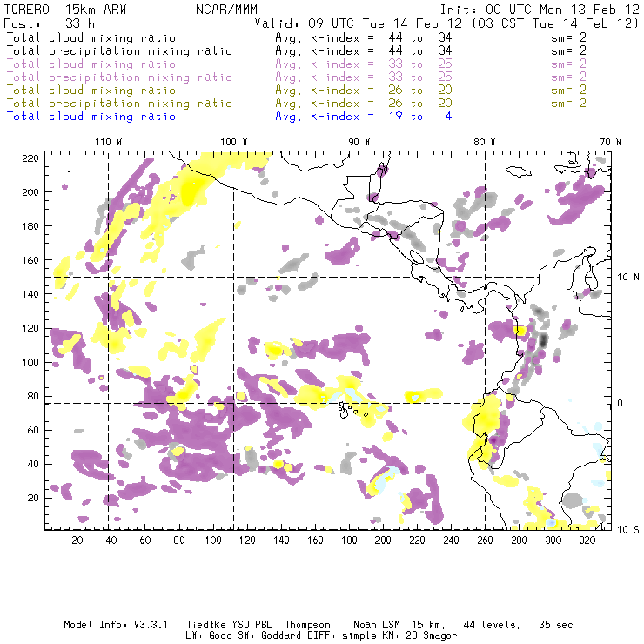
Task: Select "YSU PBL" scheme text
Action: click(x=252, y=625)
